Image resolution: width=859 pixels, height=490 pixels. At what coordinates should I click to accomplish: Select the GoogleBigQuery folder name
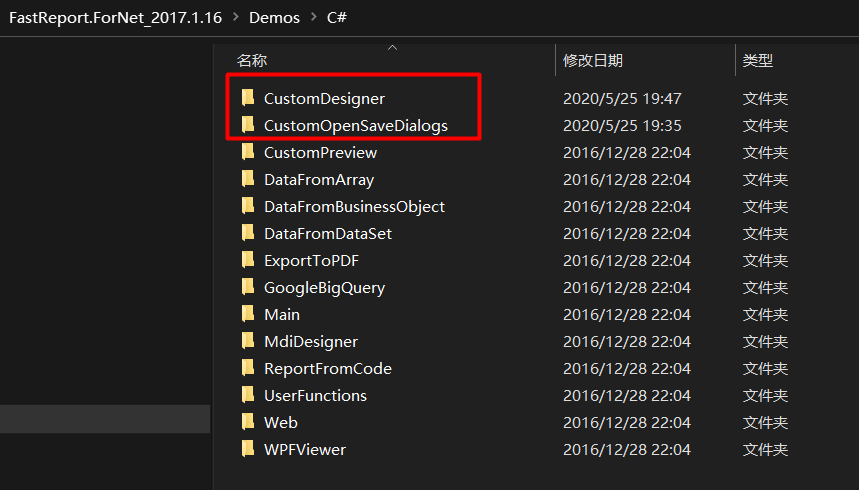coord(324,288)
